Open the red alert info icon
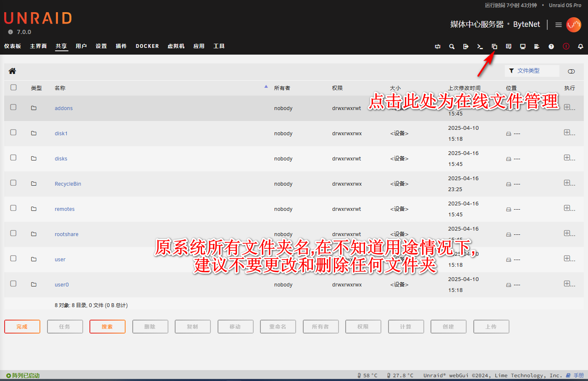Image resolution: width=588 pixels, height=381 pixels. pos(566,47)
